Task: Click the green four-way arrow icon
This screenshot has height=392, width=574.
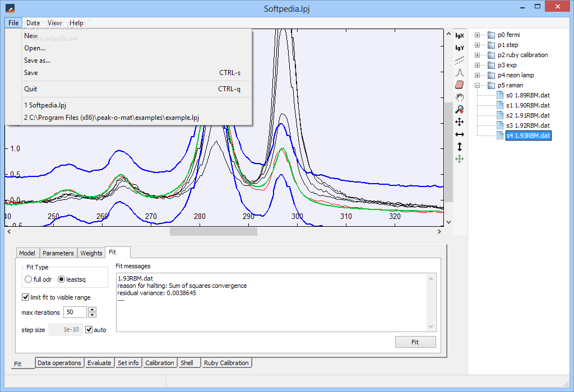Action: coord(460,158)
